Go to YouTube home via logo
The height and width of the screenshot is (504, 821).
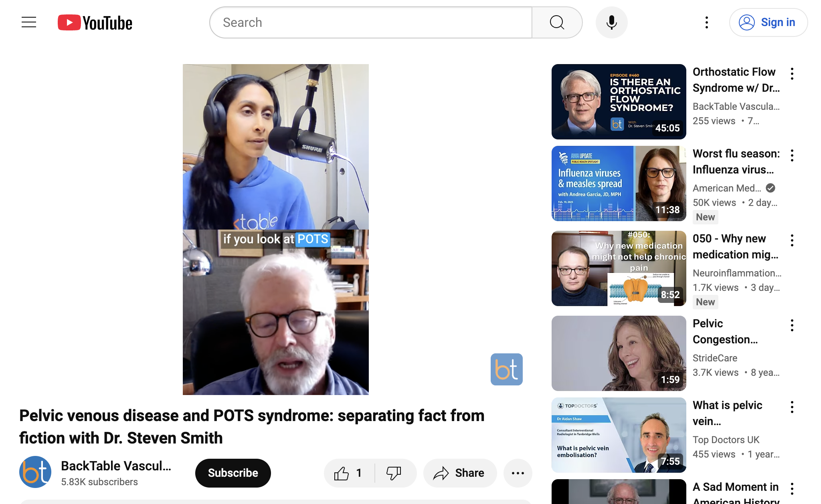pos(95,22)
